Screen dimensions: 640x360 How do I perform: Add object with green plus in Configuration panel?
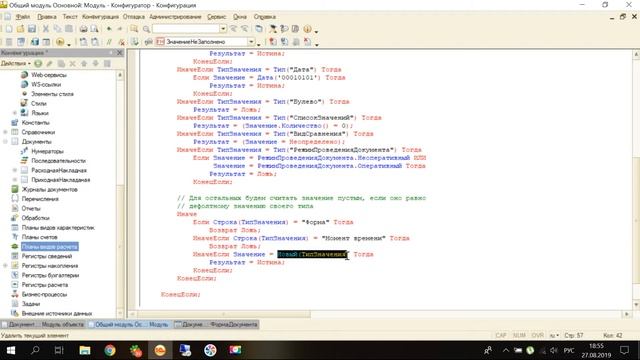coord(38,63)
